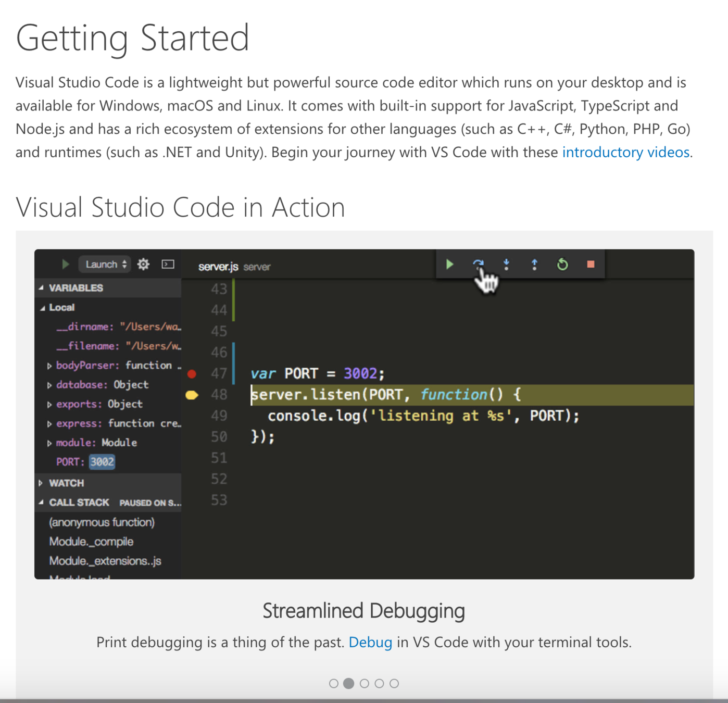This screenshot has width=728, height=703.
Task: Select the fourth carousel slide dot
Action: (379, 683)
